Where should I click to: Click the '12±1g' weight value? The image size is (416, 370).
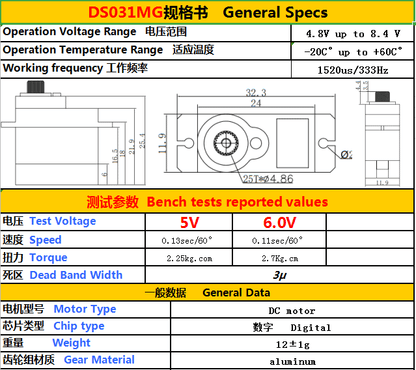292,344
